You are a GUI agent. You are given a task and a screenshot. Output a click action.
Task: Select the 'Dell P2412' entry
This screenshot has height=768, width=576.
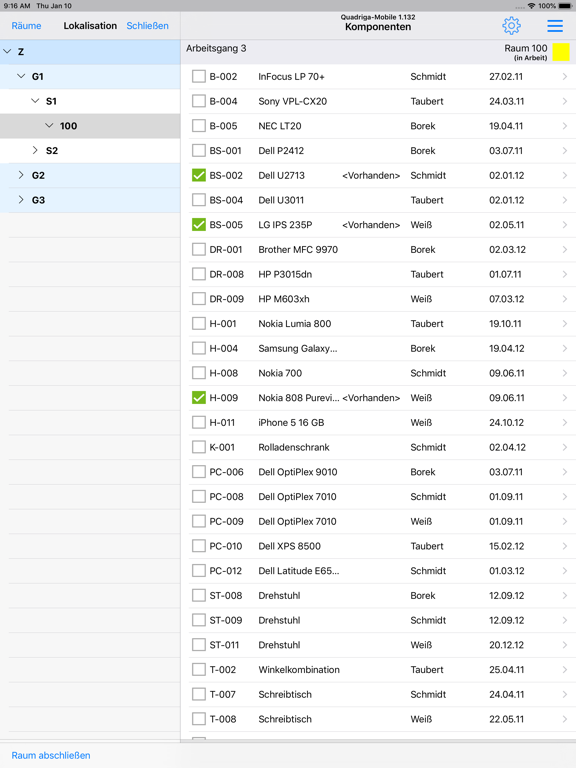[281, 151]
